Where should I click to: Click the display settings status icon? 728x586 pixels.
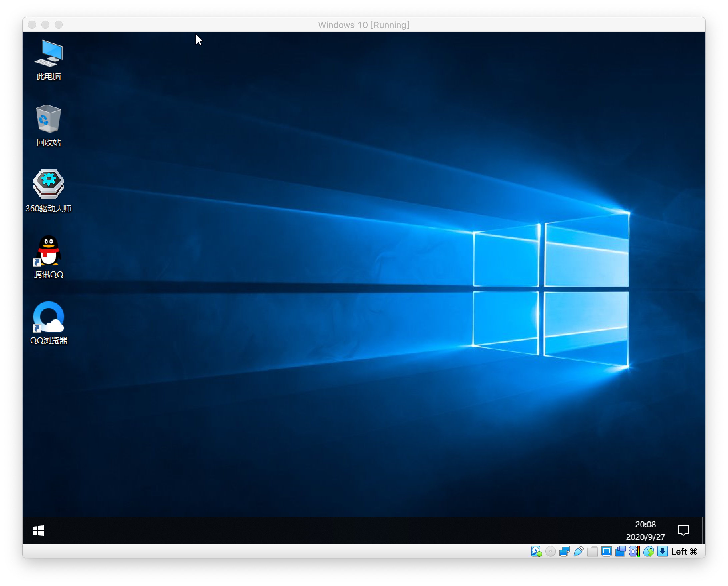coord(606,552)
